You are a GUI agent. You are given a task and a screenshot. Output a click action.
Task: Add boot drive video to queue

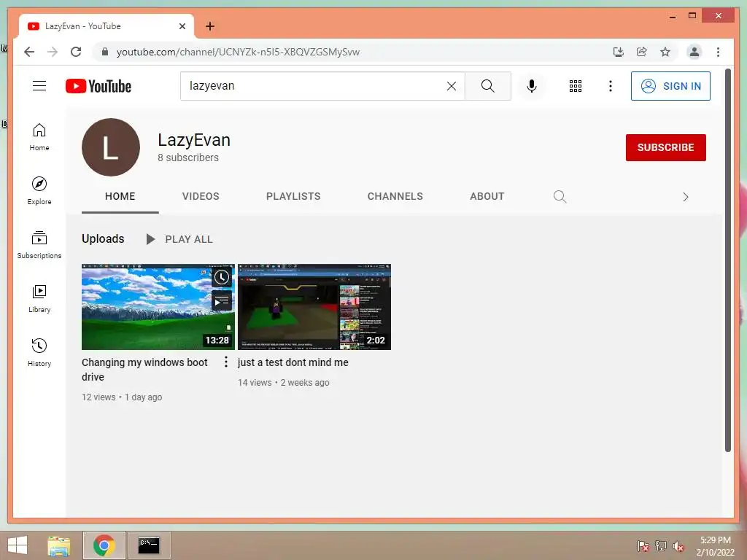(x=222, y=301)
